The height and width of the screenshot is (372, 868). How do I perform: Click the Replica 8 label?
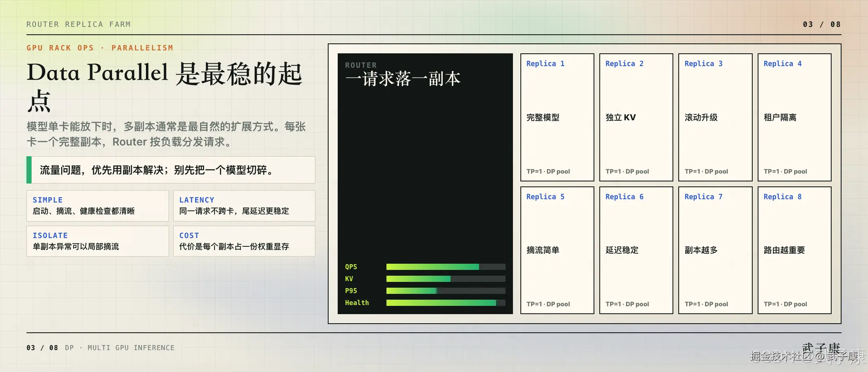click(782, 197)
